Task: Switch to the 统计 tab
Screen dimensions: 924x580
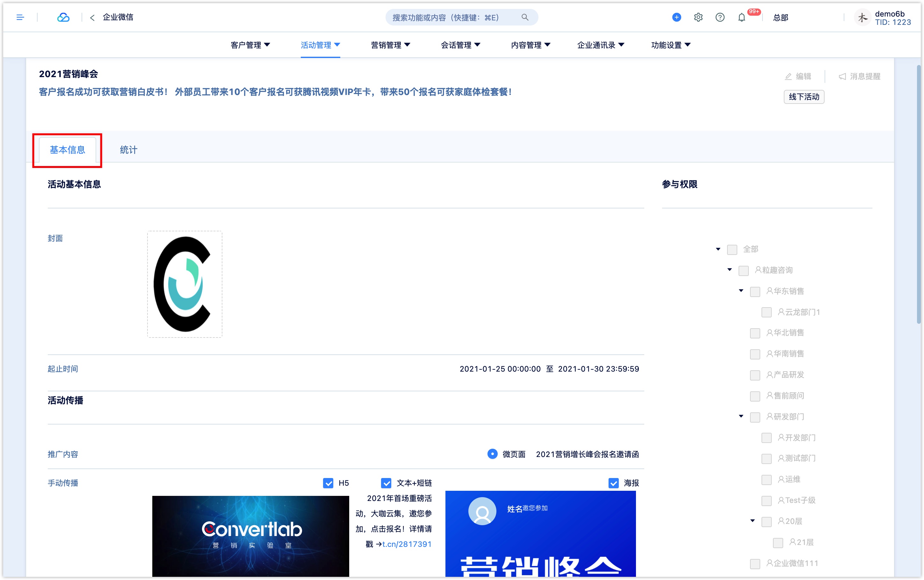Action: tap(128, 150)
